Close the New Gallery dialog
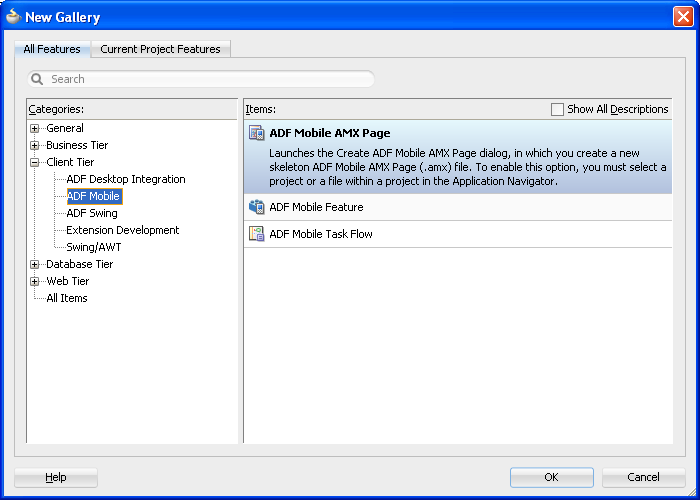The image size is (700, 500). (683, 17)
